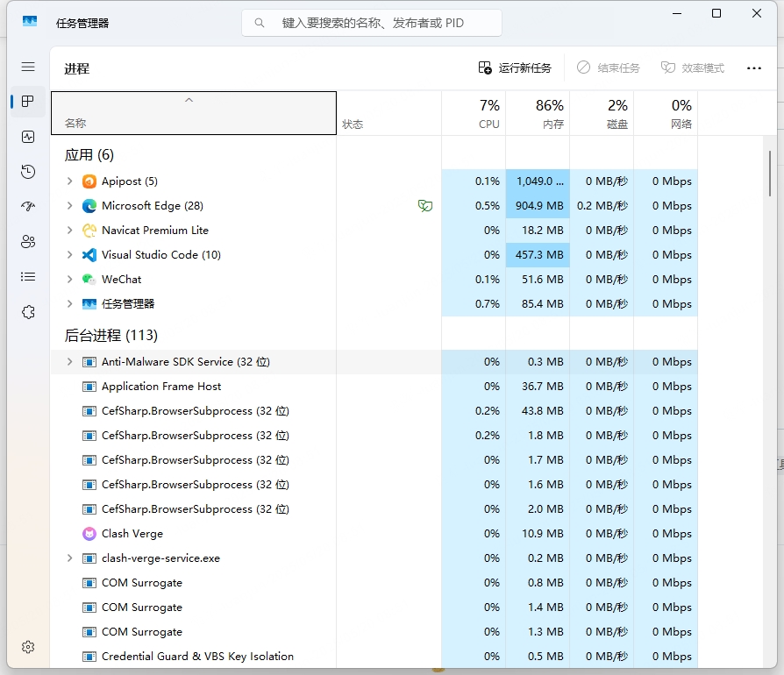Image resolution: width=784 pixels, height=675 pixels.
Task: Click VS Code memory value 457.3 MB
Action: point(539,255)
